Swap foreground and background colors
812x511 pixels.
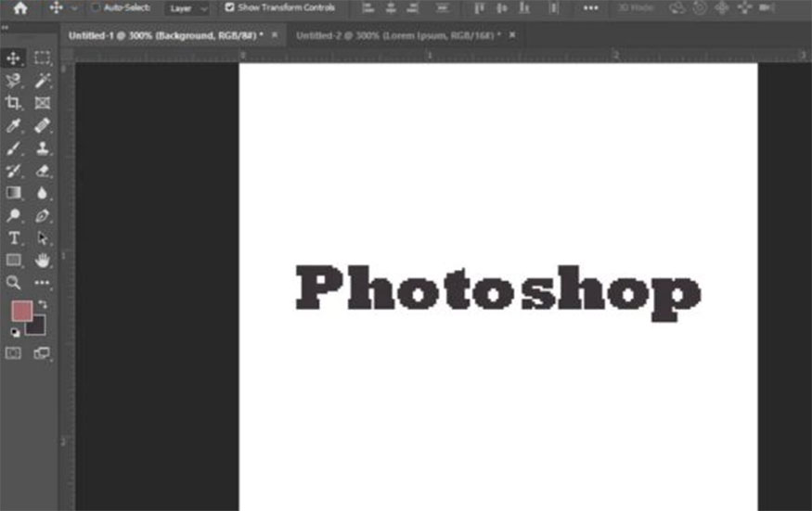tap(43, 304)
